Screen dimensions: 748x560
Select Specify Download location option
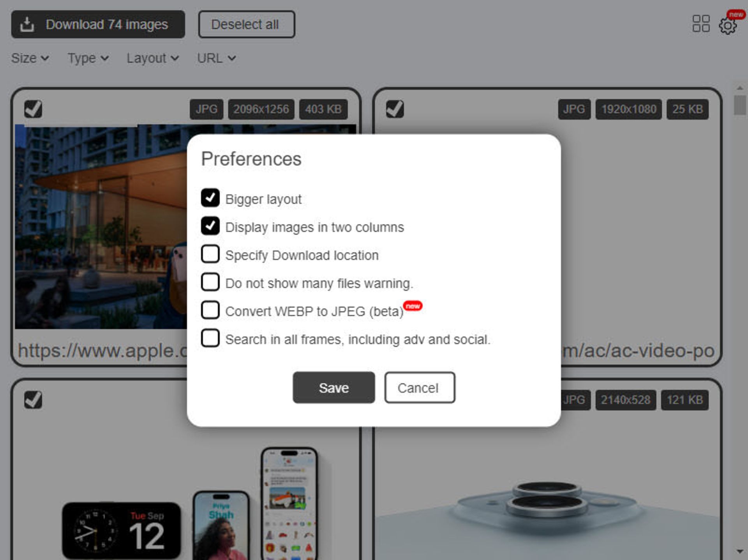[x=210, y=255]
